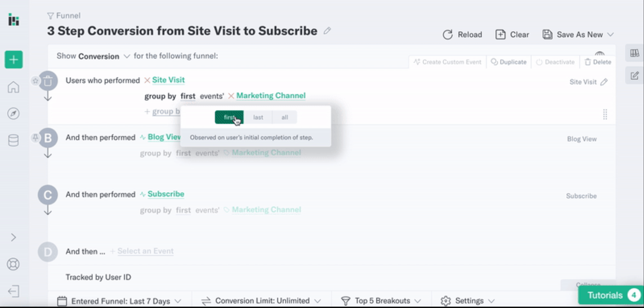Click 'Create Custom Event' button
This screenshot has width=644, height=308.
(x=448, y=61)
